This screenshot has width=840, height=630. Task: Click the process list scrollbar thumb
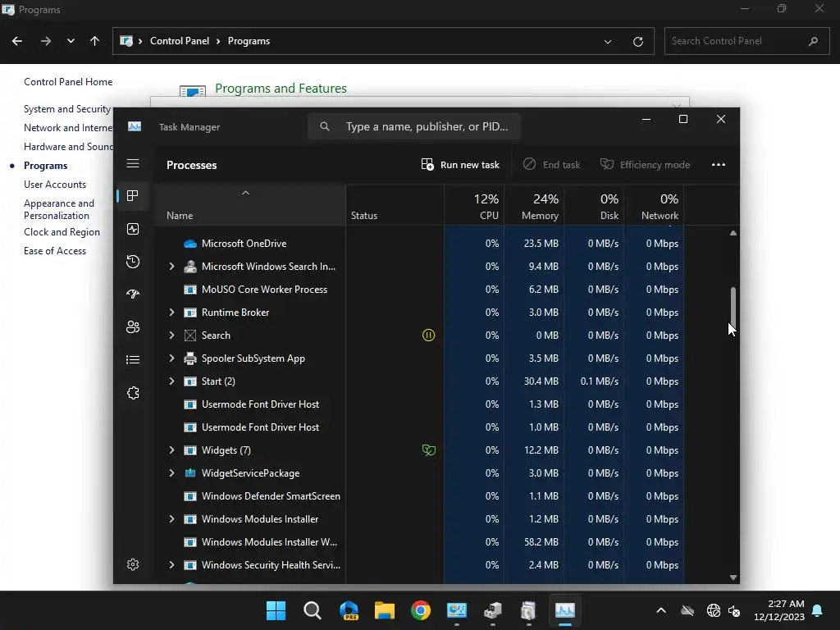coord(733,307)
